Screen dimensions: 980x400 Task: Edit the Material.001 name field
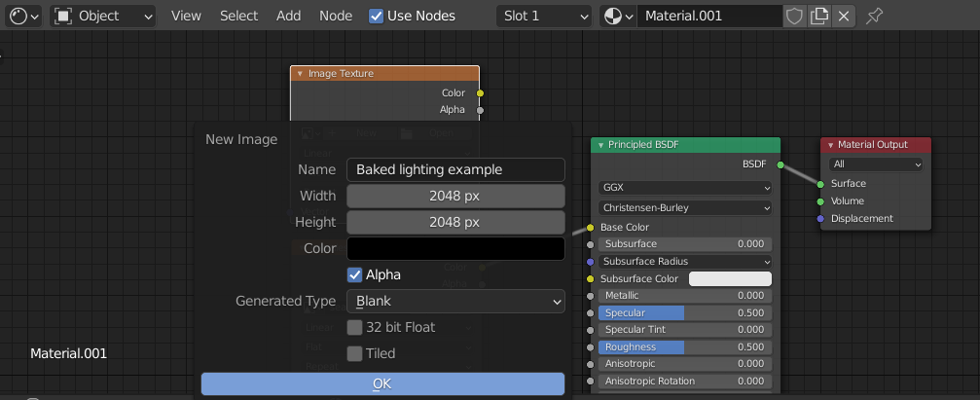pyautogui.click(x=709, y=16)
